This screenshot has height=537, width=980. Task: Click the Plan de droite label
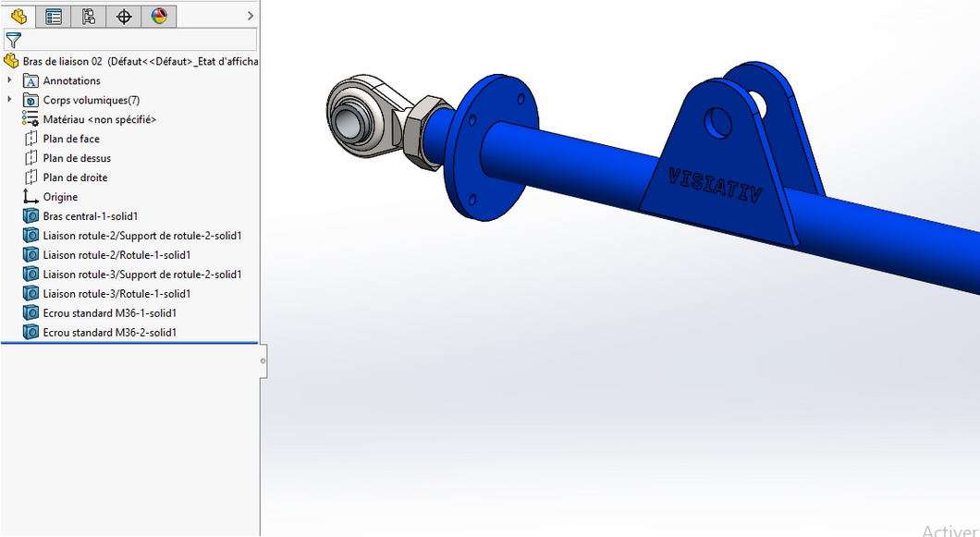pos(76,177)
